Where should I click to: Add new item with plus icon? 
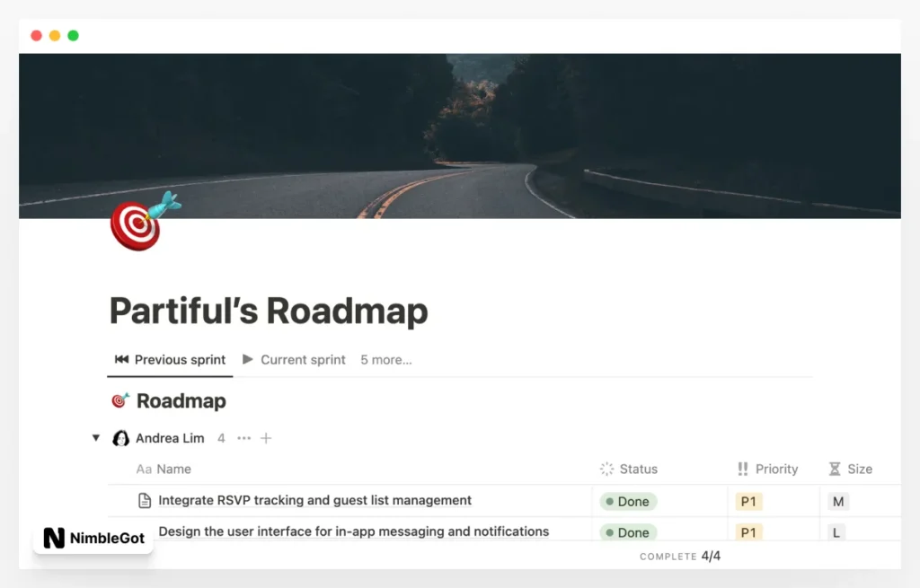(x=266, y=438)
